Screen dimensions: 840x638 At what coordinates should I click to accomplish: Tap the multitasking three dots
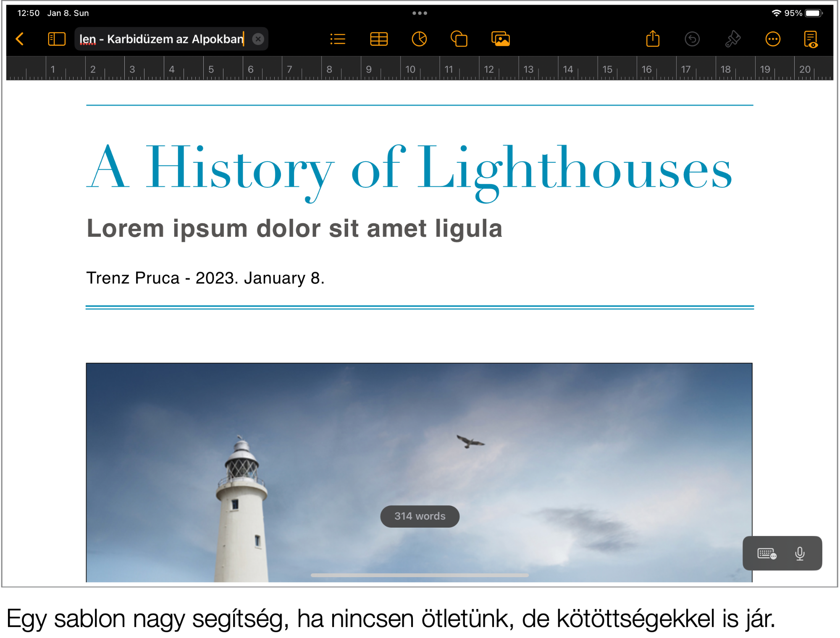point(419,13)
